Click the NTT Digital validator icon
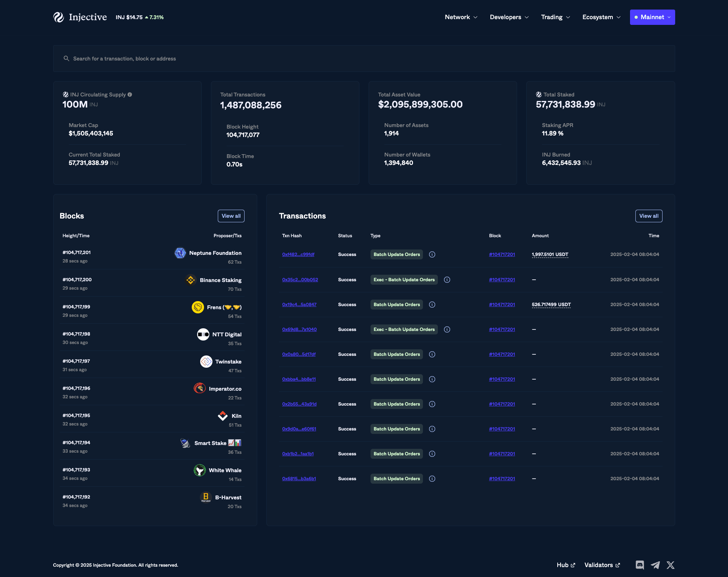Screen dimensions: 728x577 pos(203,334)
